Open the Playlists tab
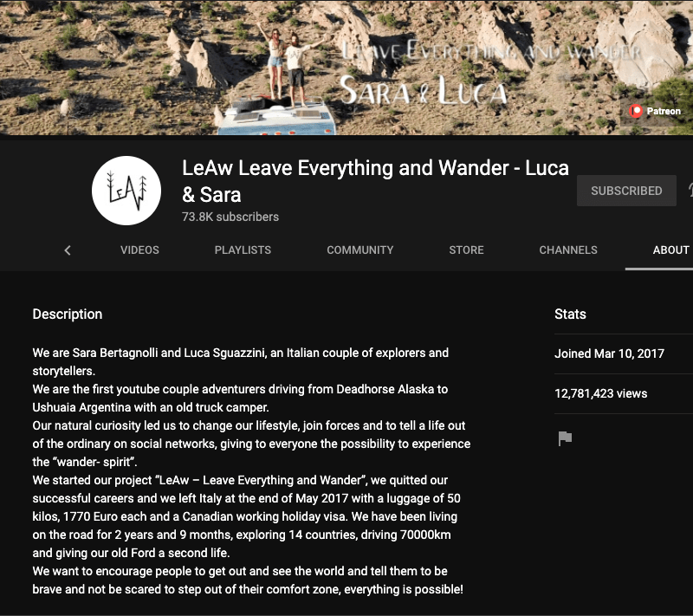Screen dimensions: 693x616 pyautogui.click(x=243, y=250)
